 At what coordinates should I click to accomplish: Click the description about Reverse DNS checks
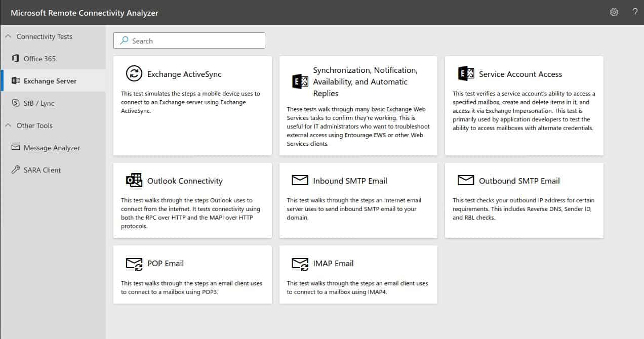coord(524,209)
